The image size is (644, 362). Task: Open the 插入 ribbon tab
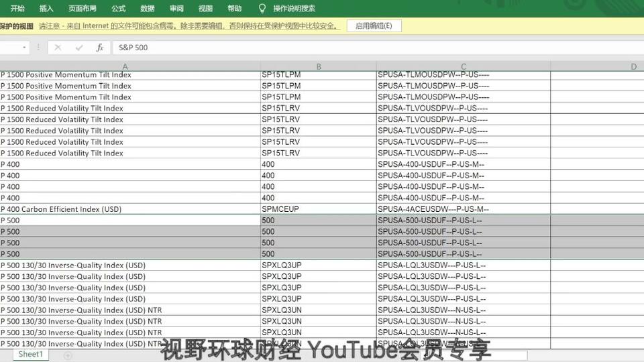pos(46,8)
